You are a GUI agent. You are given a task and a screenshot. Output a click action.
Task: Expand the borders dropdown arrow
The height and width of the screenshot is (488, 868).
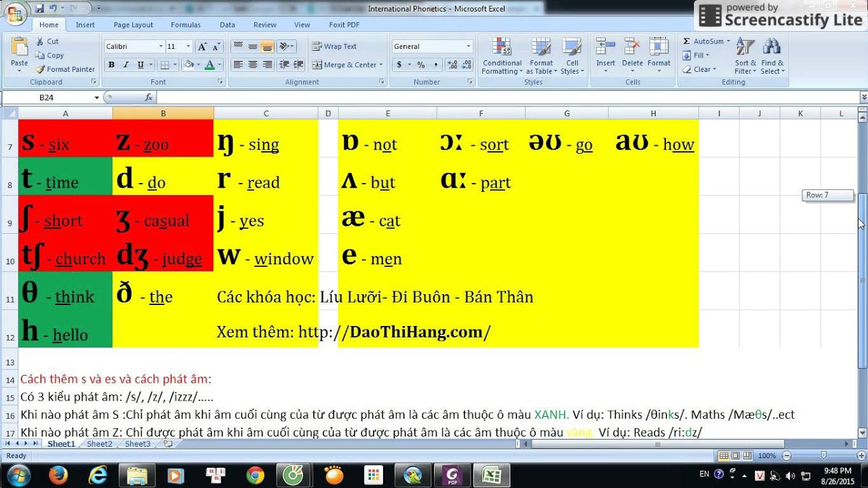pyautogui.click(x=175, y=65)
